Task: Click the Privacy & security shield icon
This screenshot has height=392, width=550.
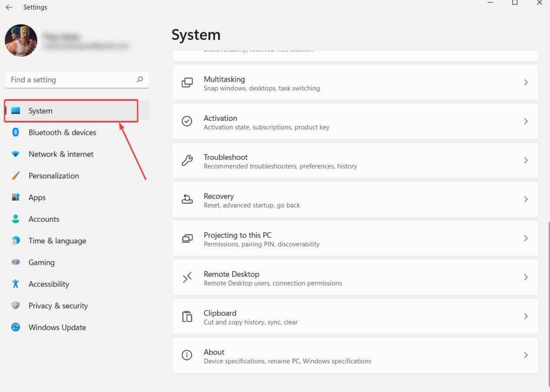Action: (16, 306)
